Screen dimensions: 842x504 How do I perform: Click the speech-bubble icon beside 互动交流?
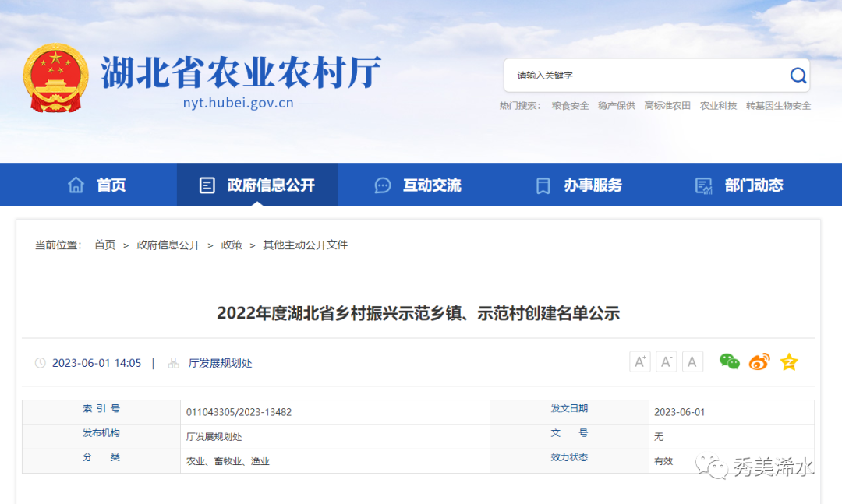382,185
